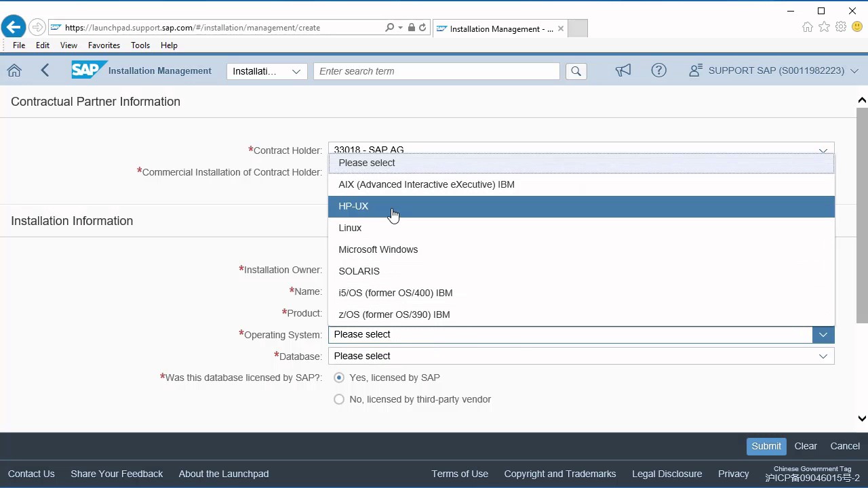Select 'Yes, licensed by SAP' radio button
The width and height of the screenshot is (868, 488).
click(x=339, y=378)
